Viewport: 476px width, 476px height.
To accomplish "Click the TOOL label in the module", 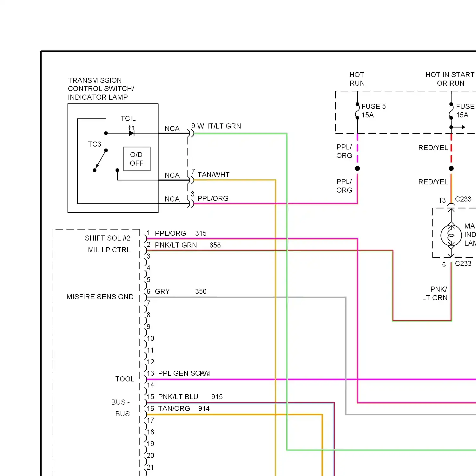I will coord(125,379).
